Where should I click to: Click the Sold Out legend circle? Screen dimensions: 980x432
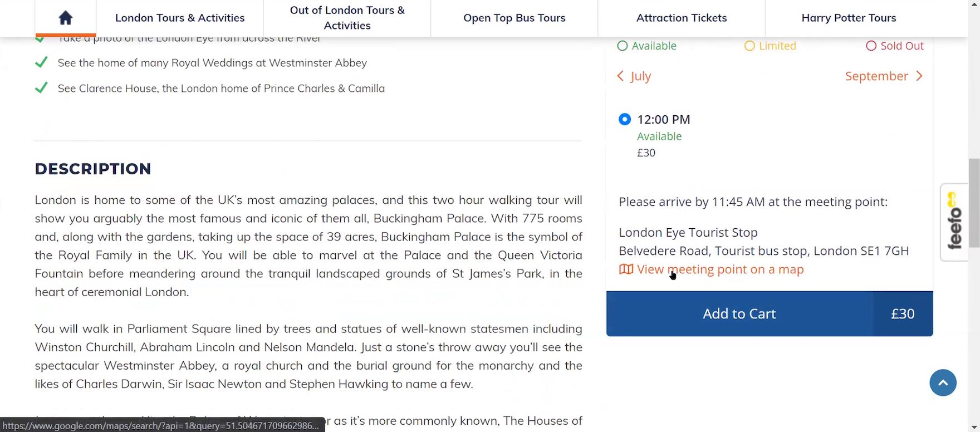(x=871, y=46)
